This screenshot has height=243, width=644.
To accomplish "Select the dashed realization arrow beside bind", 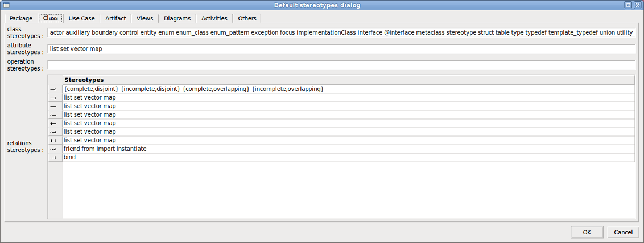I will pyautogui.click(x=55, y=158).
